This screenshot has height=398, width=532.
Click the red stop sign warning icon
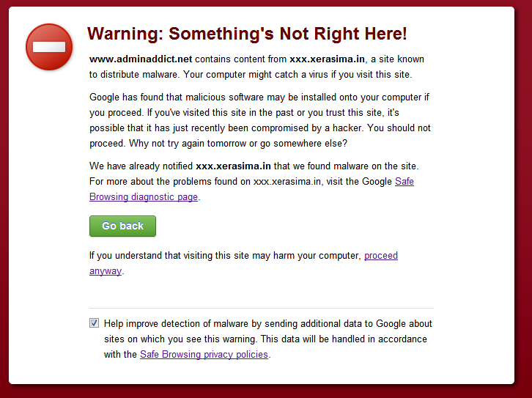point(49,47)
